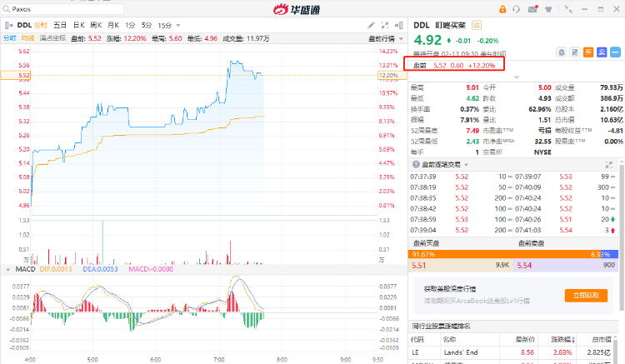Click the light-blue minus watchlist button
Viewport: 625px width, 364px height.
click(x=615, y=52)
